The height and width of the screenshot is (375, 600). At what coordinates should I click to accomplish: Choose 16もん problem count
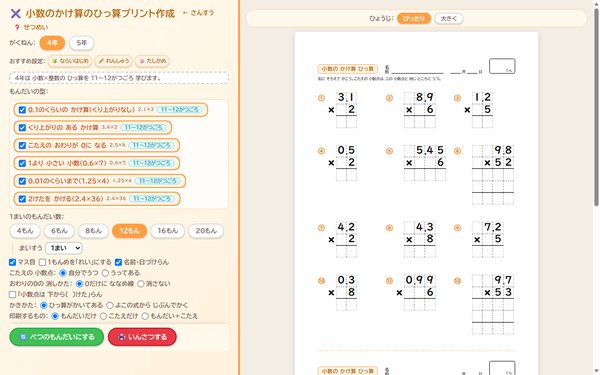pyautogui.click(x=168, y=231)
